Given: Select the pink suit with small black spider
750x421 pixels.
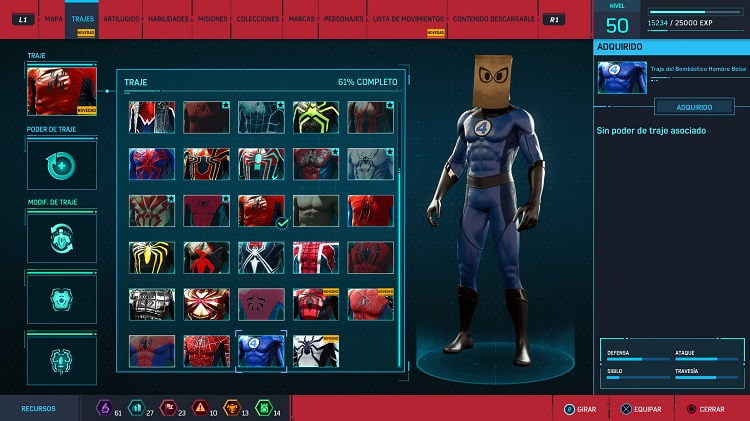Looking at the screenshot, I should tap(261, 304).
